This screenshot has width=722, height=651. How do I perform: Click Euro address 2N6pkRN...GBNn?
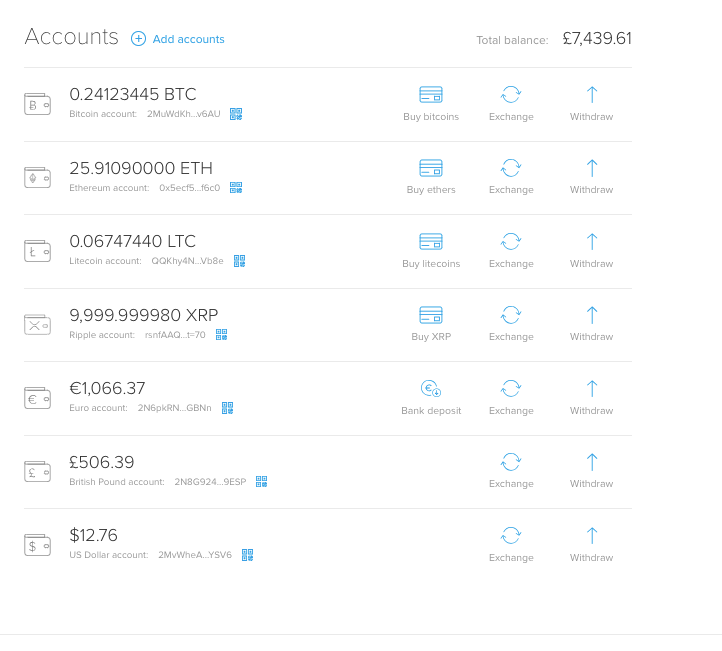[175, 408]
